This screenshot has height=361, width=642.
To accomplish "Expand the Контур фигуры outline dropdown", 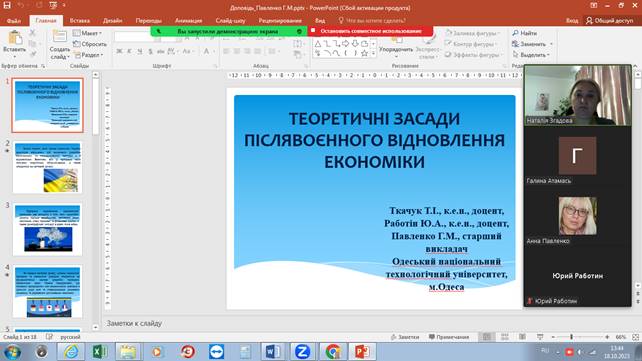I will point(497,44).
